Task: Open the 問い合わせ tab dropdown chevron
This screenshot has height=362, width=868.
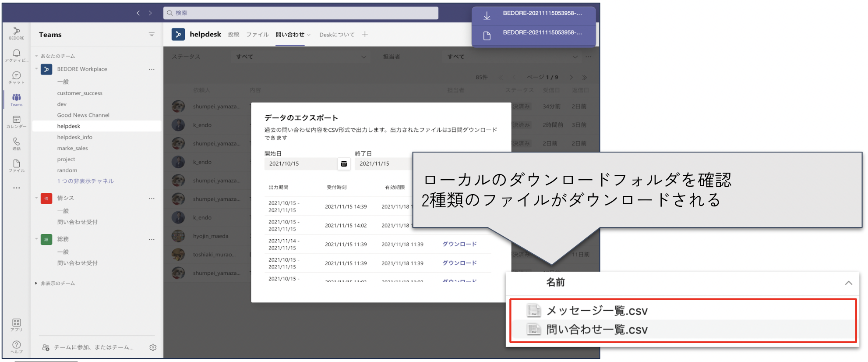Action: click(309, 35)
